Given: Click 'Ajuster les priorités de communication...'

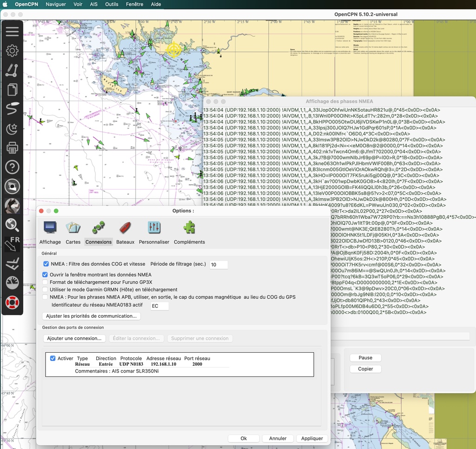Looking at the screenshot, I should tap(91, 316).
